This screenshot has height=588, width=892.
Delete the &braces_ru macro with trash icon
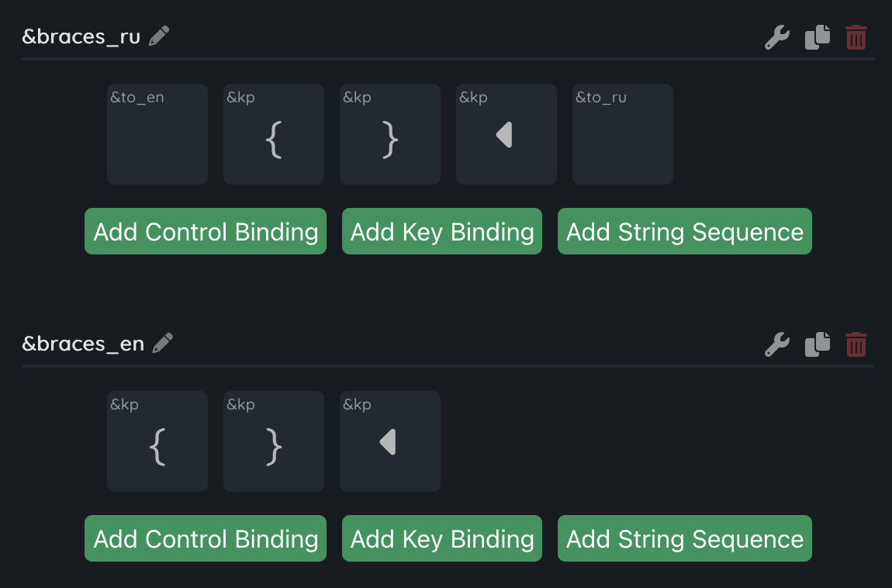click(x=856, y=37)
